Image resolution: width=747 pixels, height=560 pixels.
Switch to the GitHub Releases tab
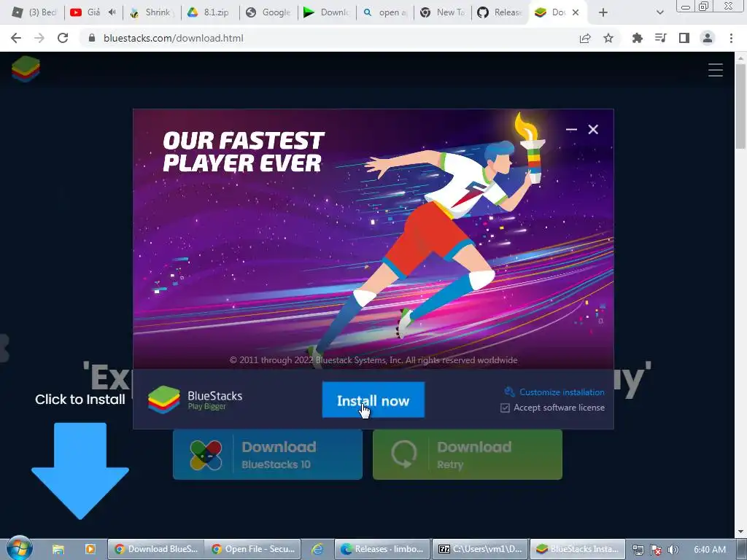point(500,12)
